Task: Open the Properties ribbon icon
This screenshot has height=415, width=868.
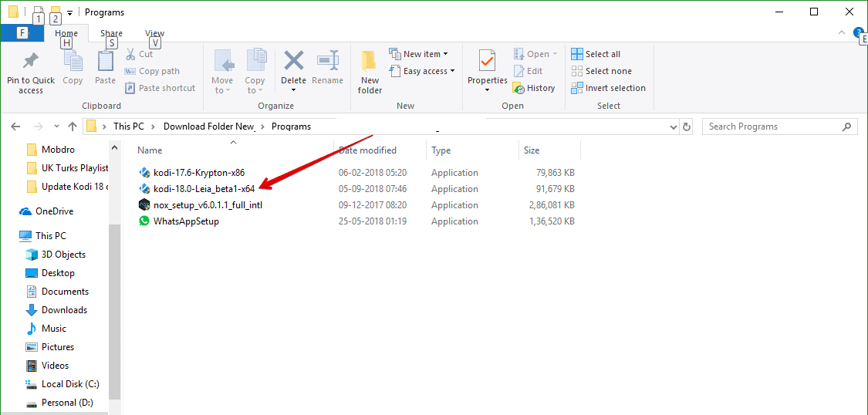Action: (x=487, y=61)
